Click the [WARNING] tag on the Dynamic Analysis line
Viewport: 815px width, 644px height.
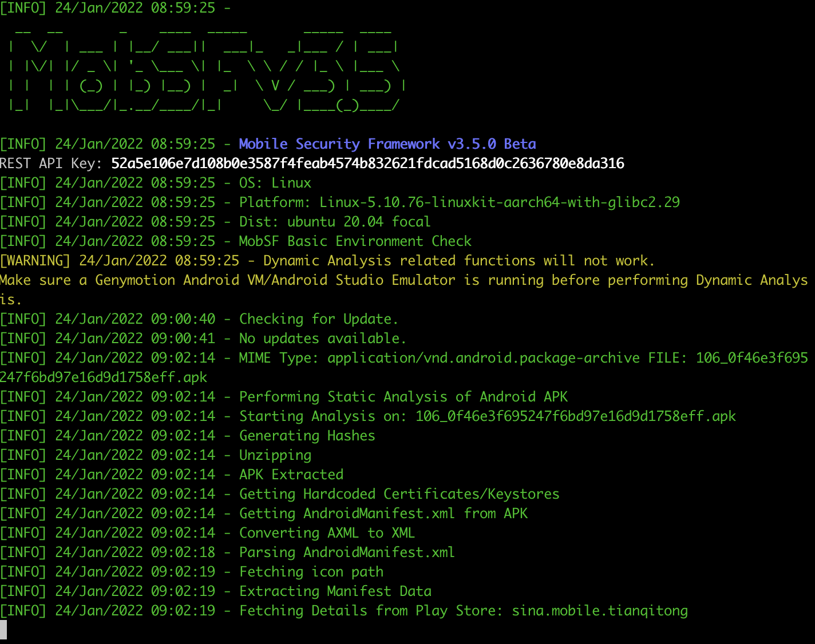click(34, 261)
